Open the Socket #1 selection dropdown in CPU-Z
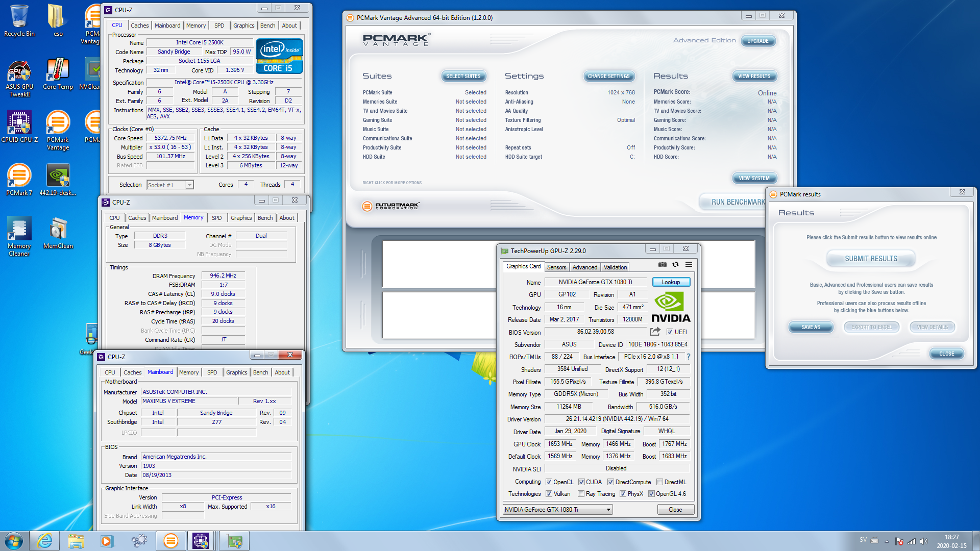 (170, 185)
